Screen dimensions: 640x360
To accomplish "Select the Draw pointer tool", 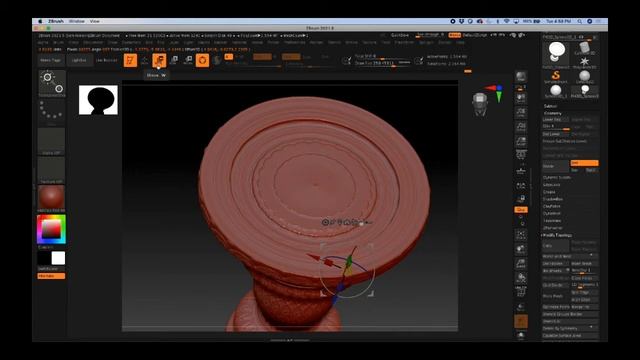I will pyautogui.click(x=144, y=60).
